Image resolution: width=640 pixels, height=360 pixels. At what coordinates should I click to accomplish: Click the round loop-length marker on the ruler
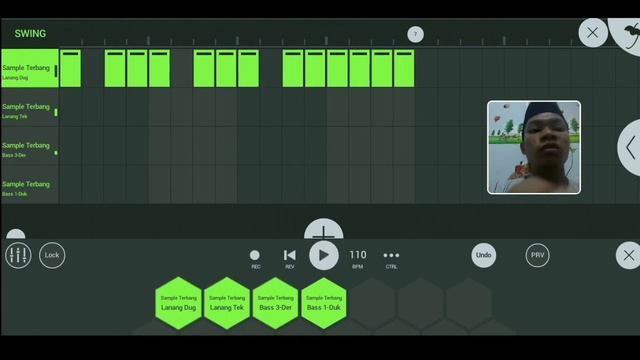pos(416,34)
